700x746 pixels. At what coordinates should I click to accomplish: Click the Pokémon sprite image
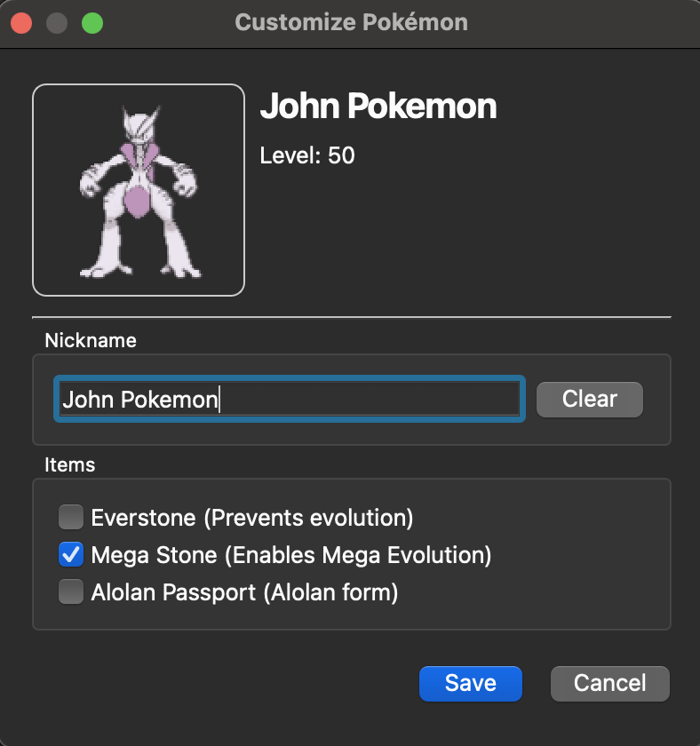pos(139,190)
